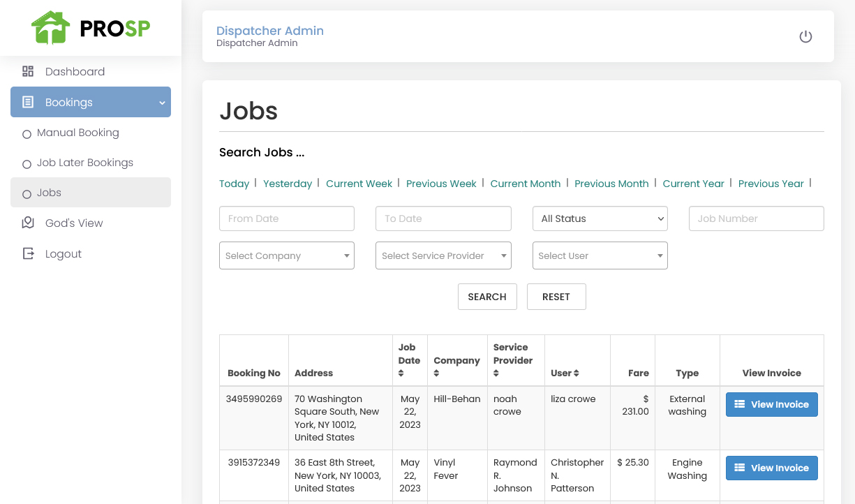
Task: Click the 70 Washington Square South address
Action: pos(337,418)
